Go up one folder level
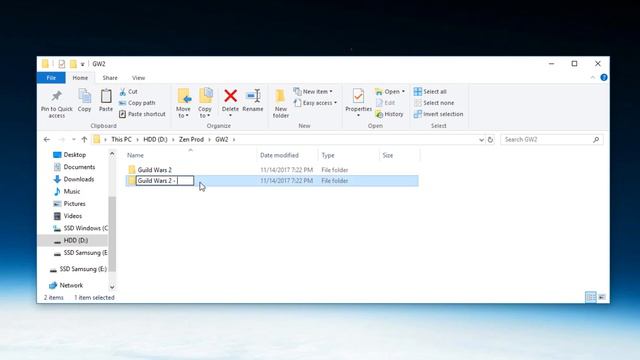The width and height of the screenshot is (640, 360). tap(84, 140)
